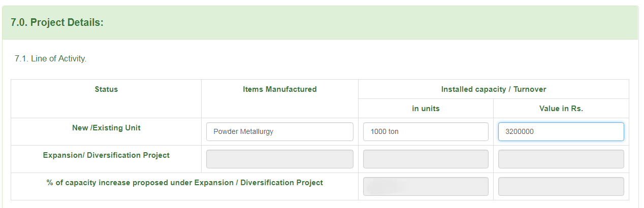Viewport: 644px width, 208px height.
Task: Focus the field containing 1000 ton
Action: point(426,131)
